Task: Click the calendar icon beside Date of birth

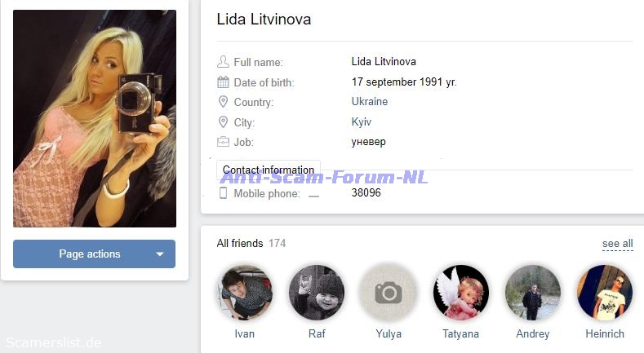Action: tap(223, 82)
